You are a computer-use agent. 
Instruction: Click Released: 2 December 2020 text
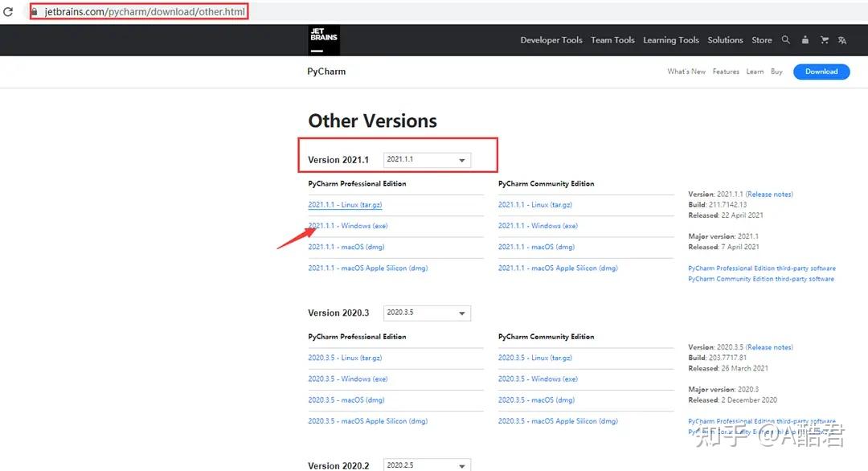click(x=732, y=399)
